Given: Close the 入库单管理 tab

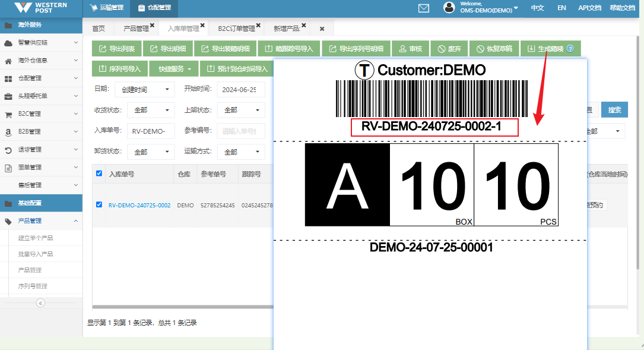Looking at the screenshot, I should click(x=202, y=26).
